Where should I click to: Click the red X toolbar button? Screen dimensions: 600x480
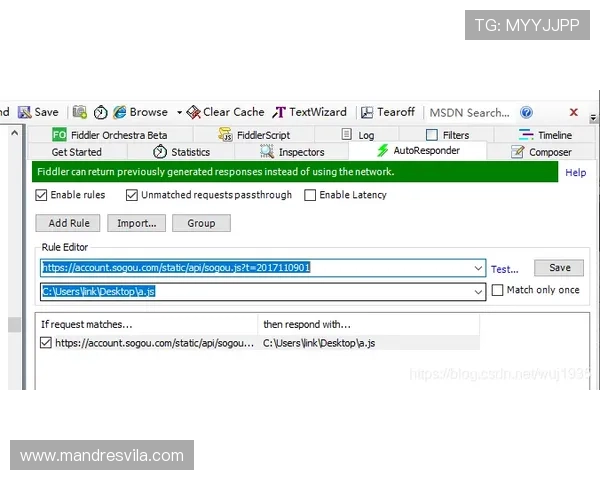point(574,112)
